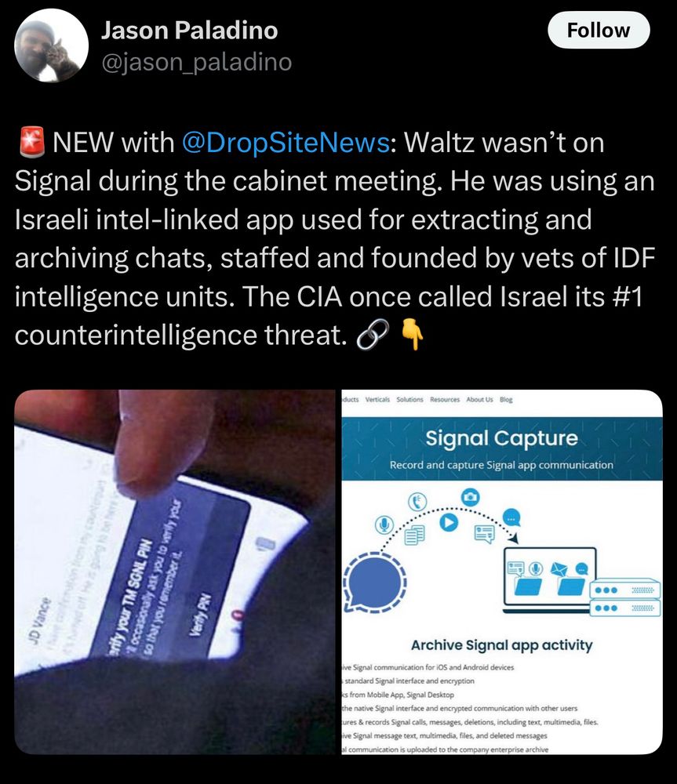Click the chain link emoji icon

(373, 335)
